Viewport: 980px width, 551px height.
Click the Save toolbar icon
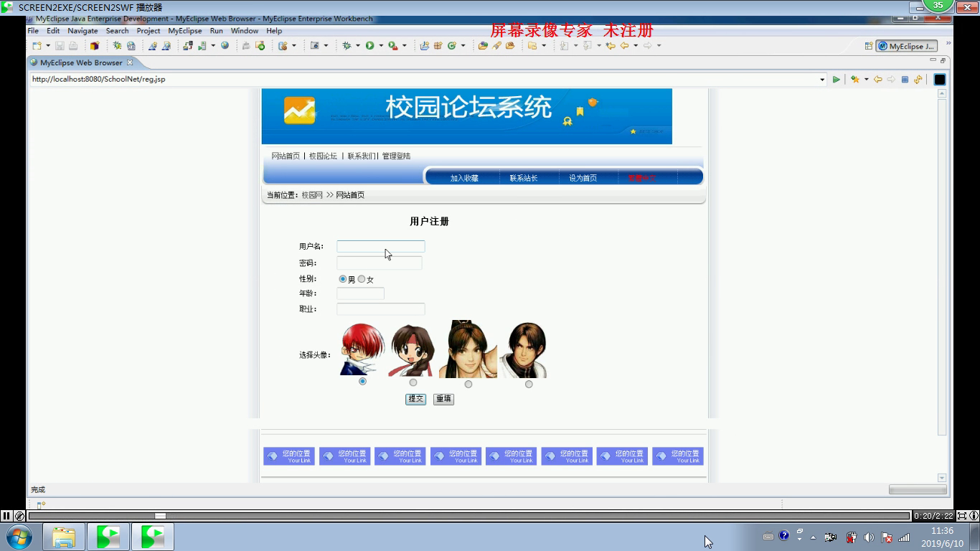click(x=60, y=45)
